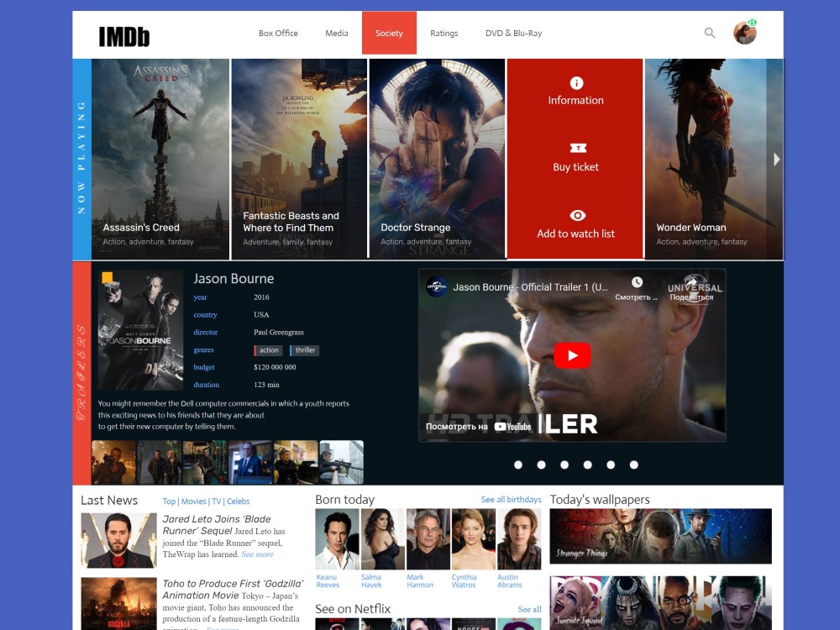Viewport: 840px width, 630px height.
Task: Open the DVD & Blu-Ray menu
Action: [514, 34]
